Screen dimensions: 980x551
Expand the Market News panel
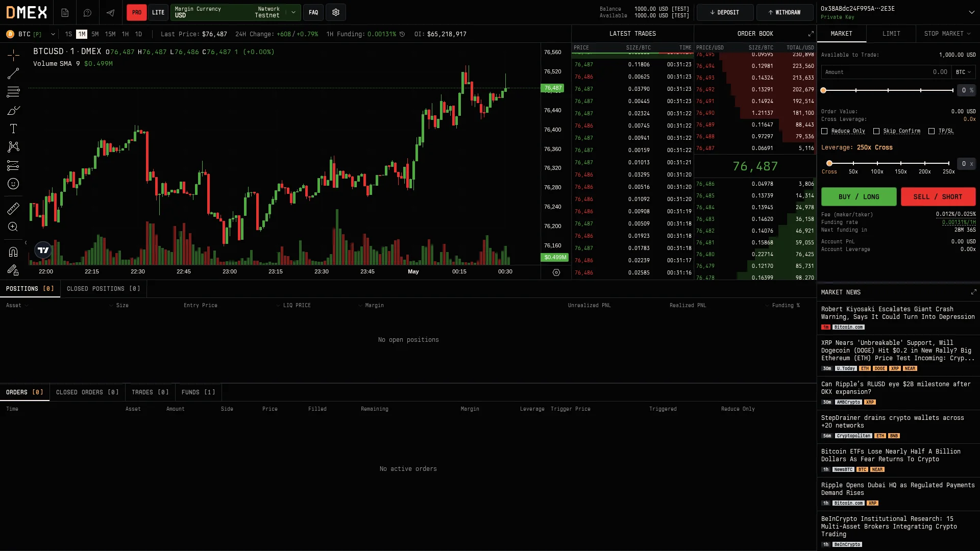click(973, 292)
